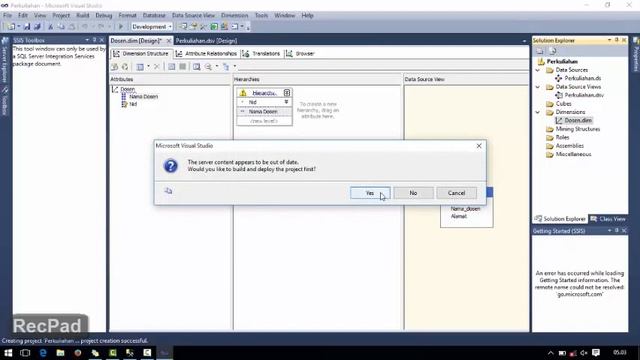This screenshot has height=360, width=640.
Task: Open the Dimension menu
Action: [x=235, y=16]
